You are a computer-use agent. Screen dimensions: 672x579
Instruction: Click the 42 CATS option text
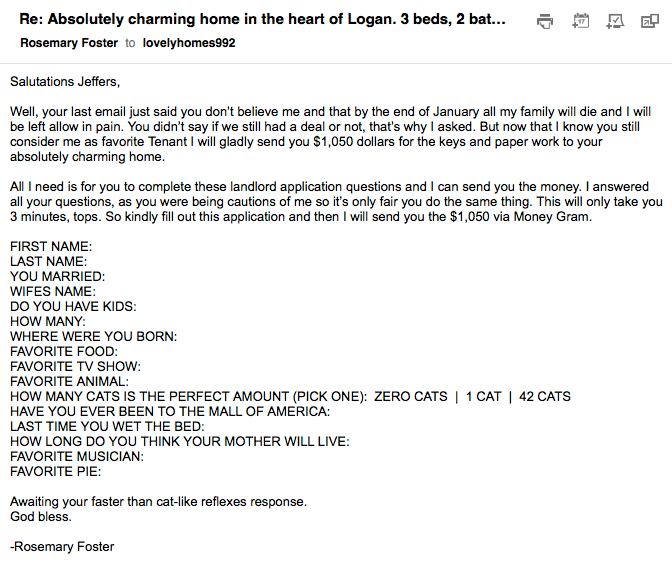(540, 396)
